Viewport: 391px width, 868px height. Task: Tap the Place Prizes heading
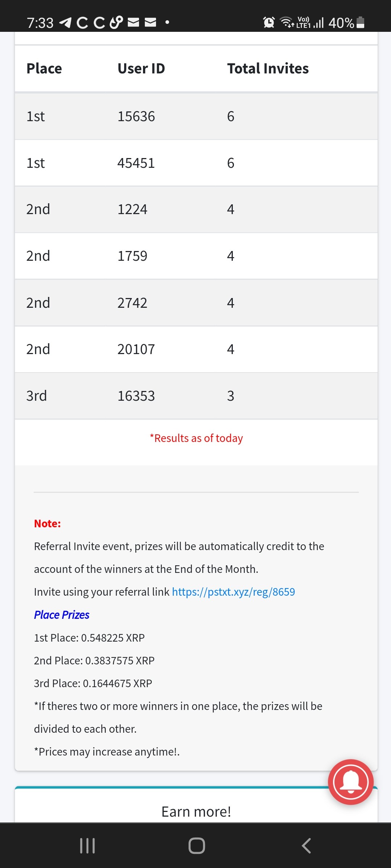click(x=62, y=615)
